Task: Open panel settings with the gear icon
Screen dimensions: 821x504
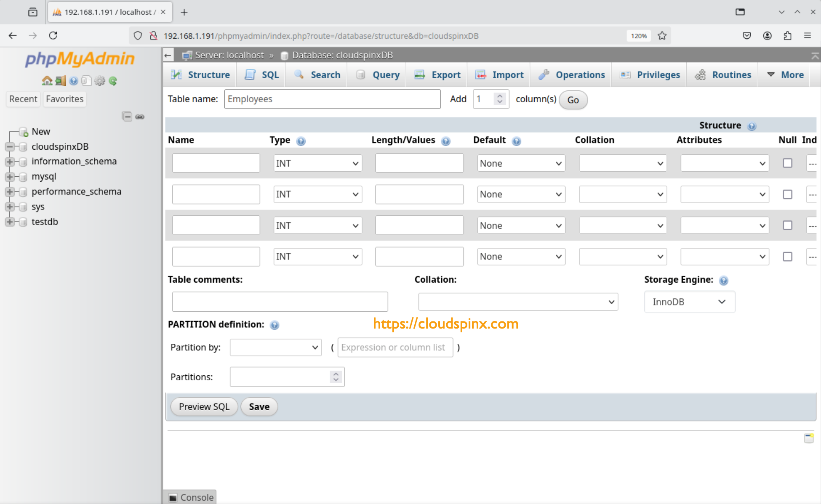Action: [100, 80]
